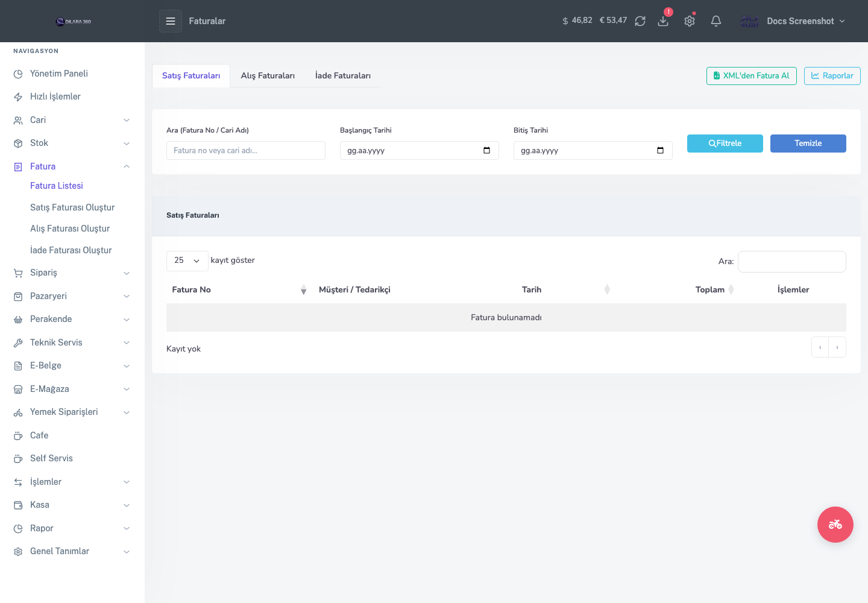Click the Kasa wallet icon

(x=18, y=505)
